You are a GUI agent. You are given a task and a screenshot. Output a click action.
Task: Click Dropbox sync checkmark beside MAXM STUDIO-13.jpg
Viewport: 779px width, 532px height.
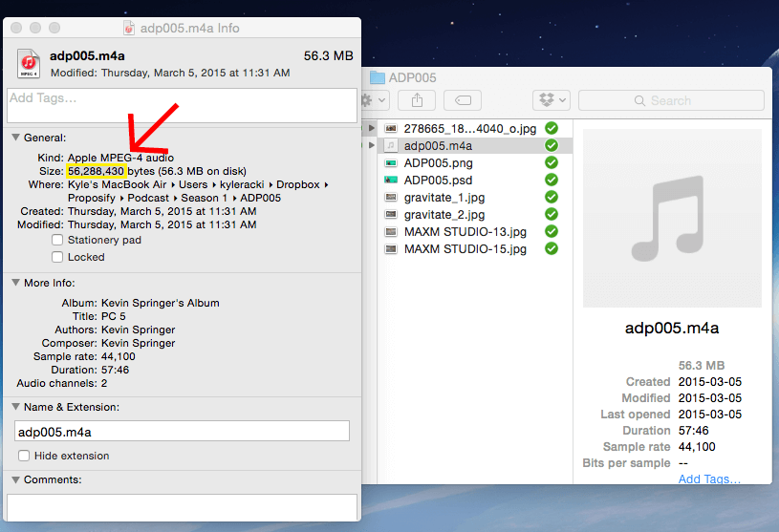click(x=552, y=231)
